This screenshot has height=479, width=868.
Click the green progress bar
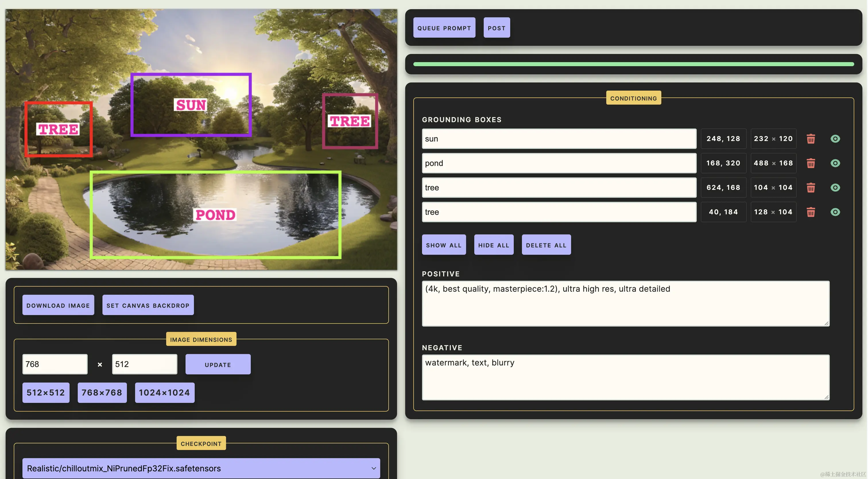coord(633,64)
